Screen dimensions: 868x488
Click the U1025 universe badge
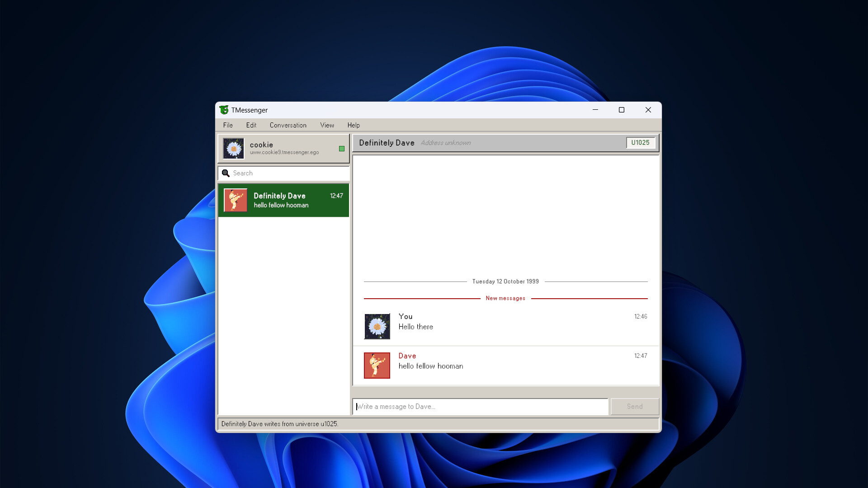tap(640, 142)
